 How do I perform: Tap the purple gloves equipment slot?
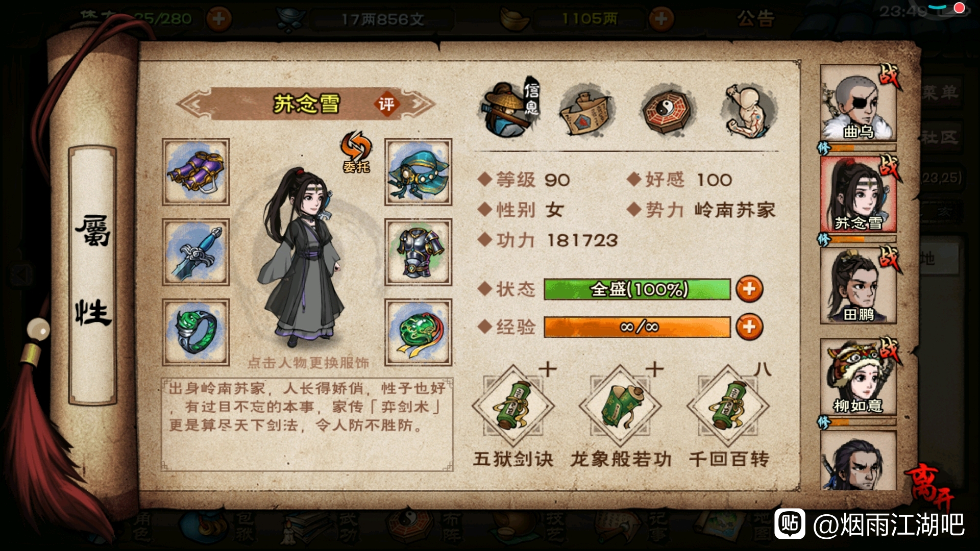[196, 172]
